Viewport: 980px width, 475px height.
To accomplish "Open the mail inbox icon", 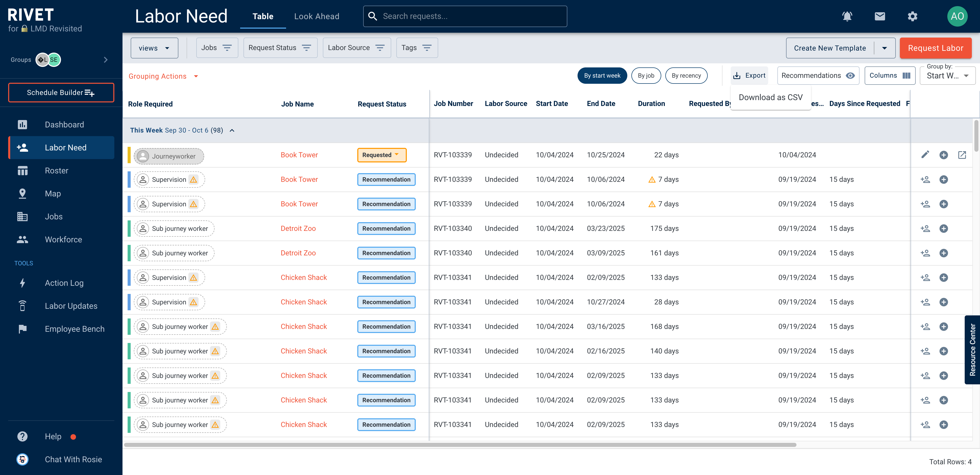I will pyautogui.click(x=879, y=16).
